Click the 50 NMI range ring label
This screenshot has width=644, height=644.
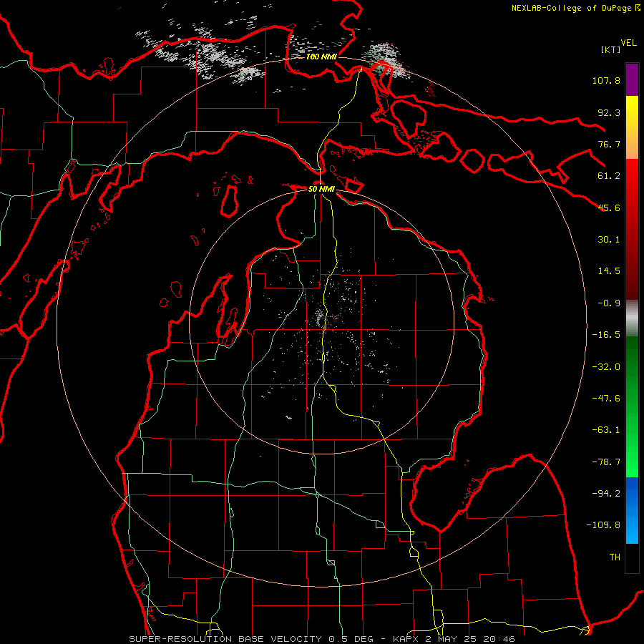[x=321, y=189]
